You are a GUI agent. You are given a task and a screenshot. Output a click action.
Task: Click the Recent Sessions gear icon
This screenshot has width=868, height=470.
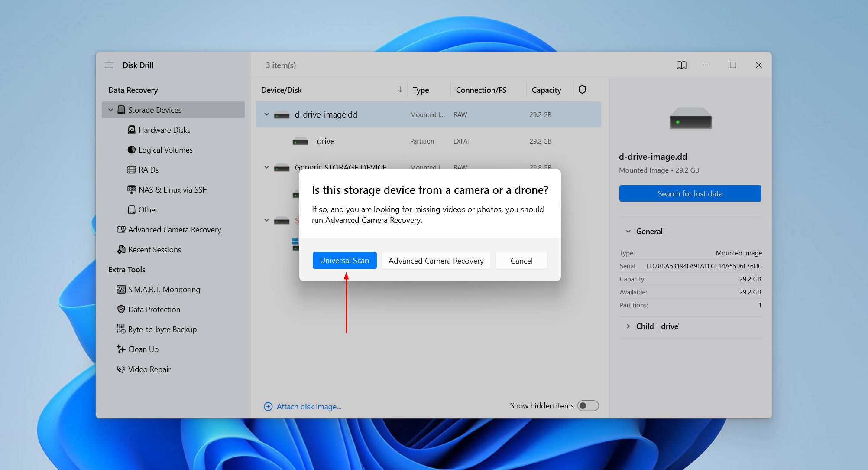pyautogui.click(x=121, y=249)
